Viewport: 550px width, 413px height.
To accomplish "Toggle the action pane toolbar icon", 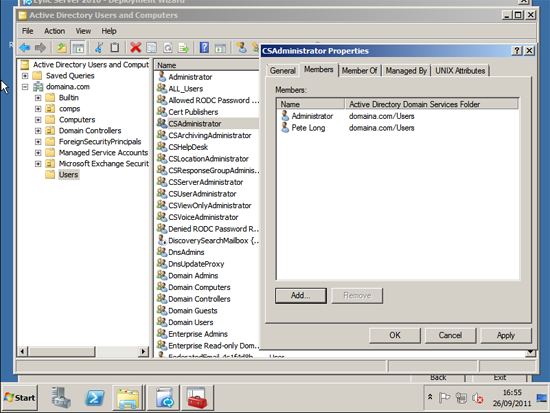I will 220,47.
